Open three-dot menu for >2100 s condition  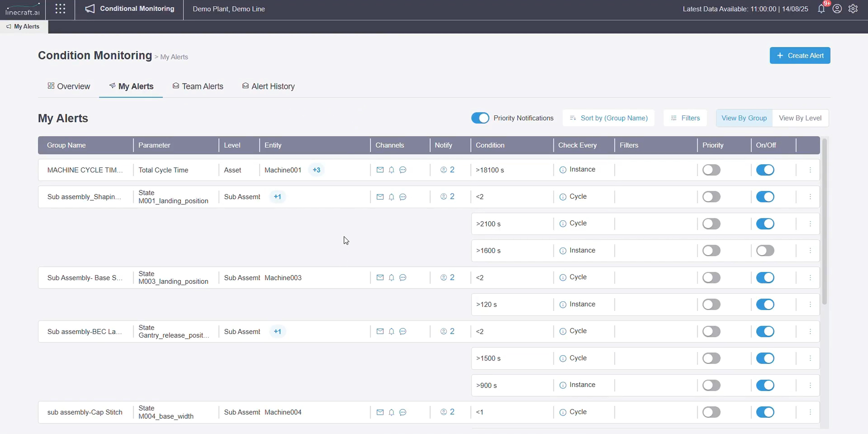click(x=810, y=224)
